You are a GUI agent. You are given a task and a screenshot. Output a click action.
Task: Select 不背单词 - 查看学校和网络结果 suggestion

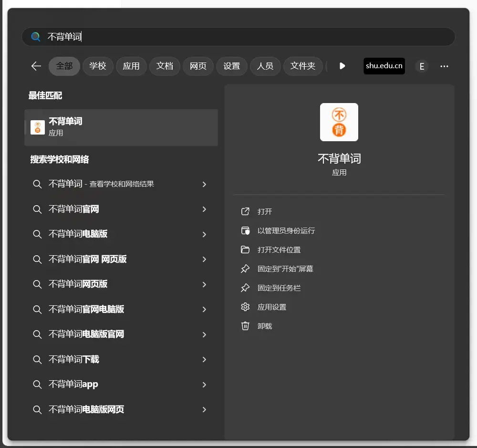121,184
